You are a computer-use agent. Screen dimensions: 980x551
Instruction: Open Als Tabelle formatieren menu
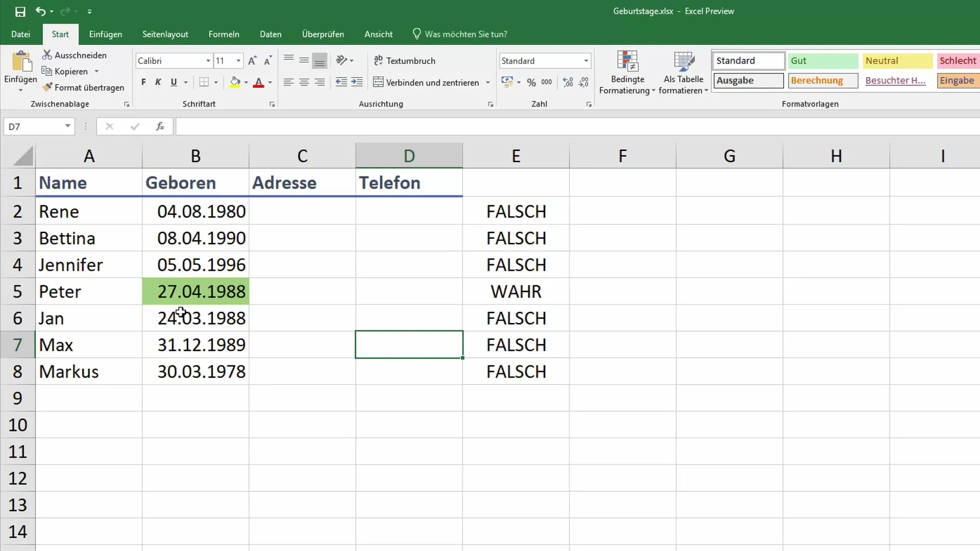(x=683, y=73)
